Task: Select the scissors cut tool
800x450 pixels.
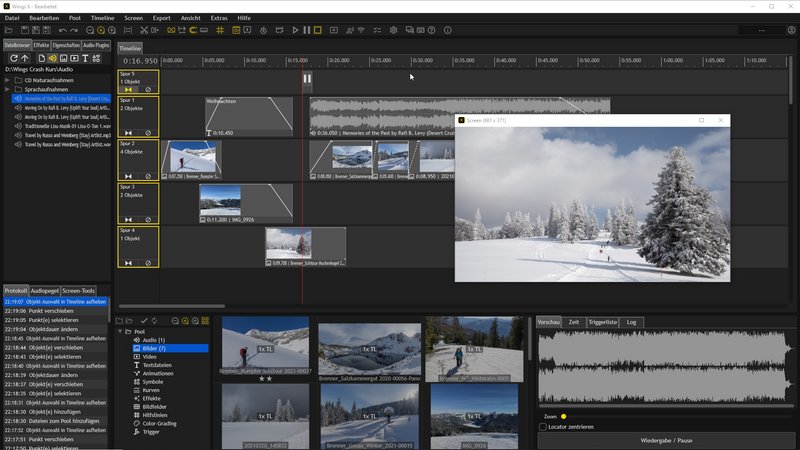Action: [144, 31]
